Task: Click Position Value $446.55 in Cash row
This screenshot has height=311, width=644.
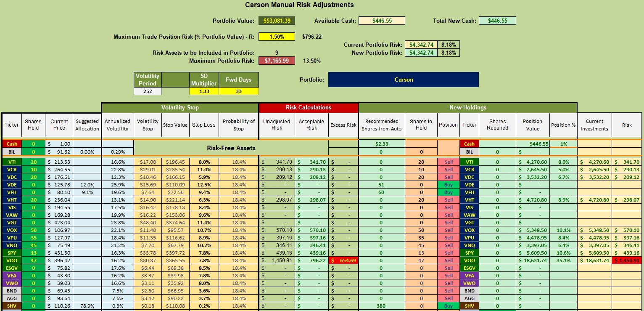Action: tap(533, 144)
